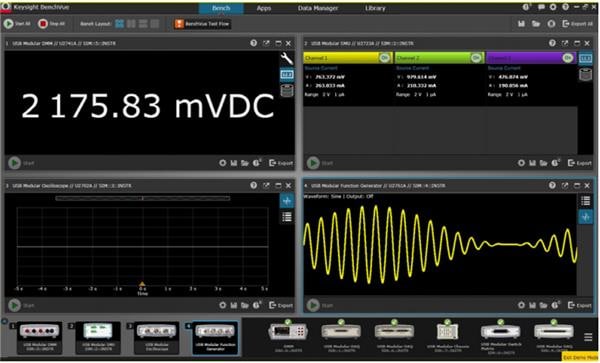Click the help icon in SMU panel header

[x=552, y=43]
